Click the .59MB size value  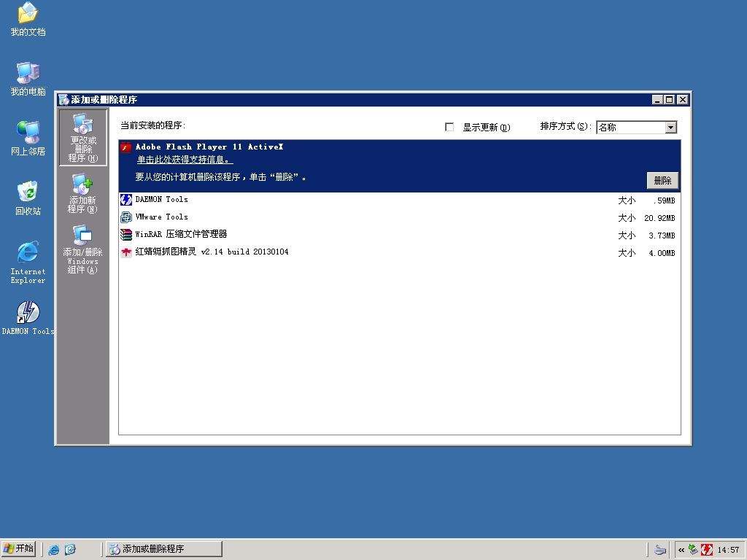tap(664, 201)
